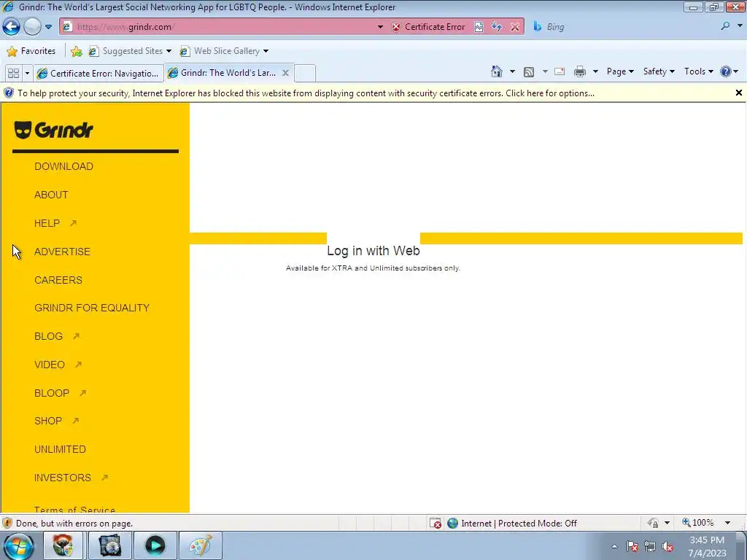This screenshot has width=747, height=560.
Task: Open the Safety menu
Action: click(659, 71)
